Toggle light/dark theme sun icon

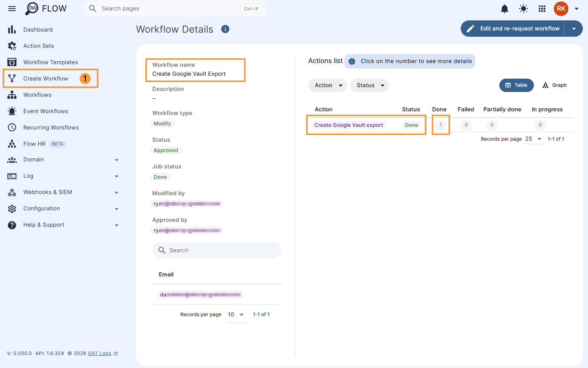(x=523, y=9)
